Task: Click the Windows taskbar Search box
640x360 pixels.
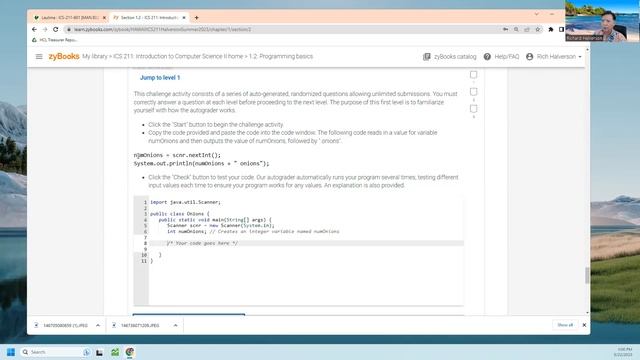Action: pos(55,352)
